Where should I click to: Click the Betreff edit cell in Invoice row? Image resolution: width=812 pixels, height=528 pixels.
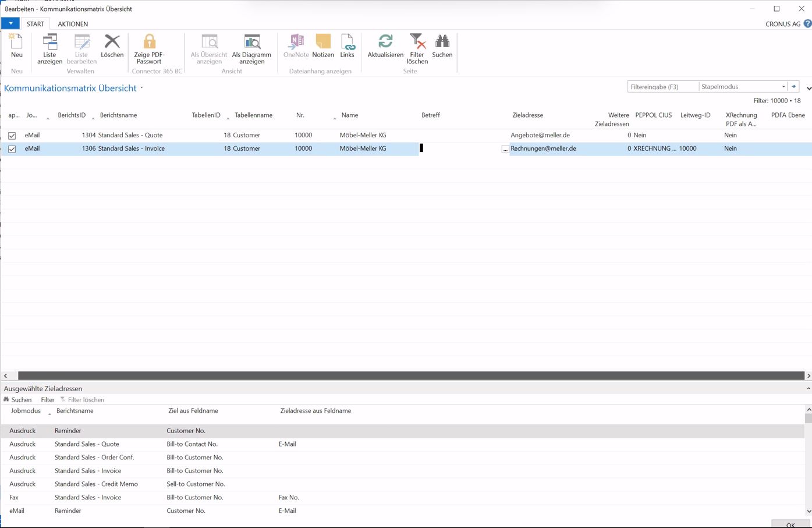coord(460,149)
